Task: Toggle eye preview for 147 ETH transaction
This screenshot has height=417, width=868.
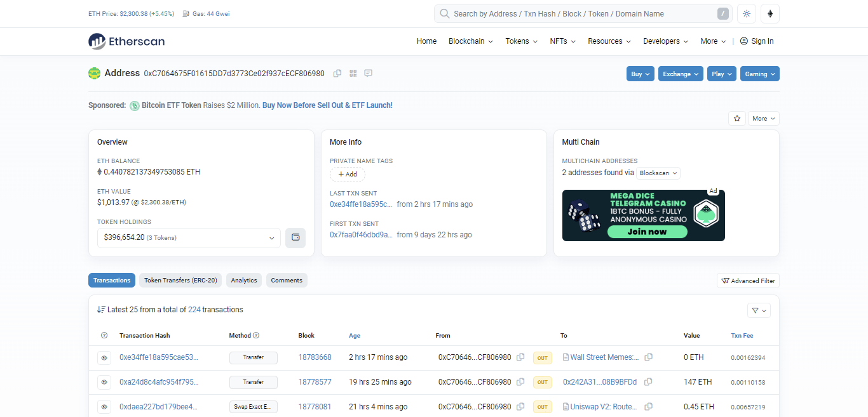Action: pyautogui.click(x=104, y=382)
